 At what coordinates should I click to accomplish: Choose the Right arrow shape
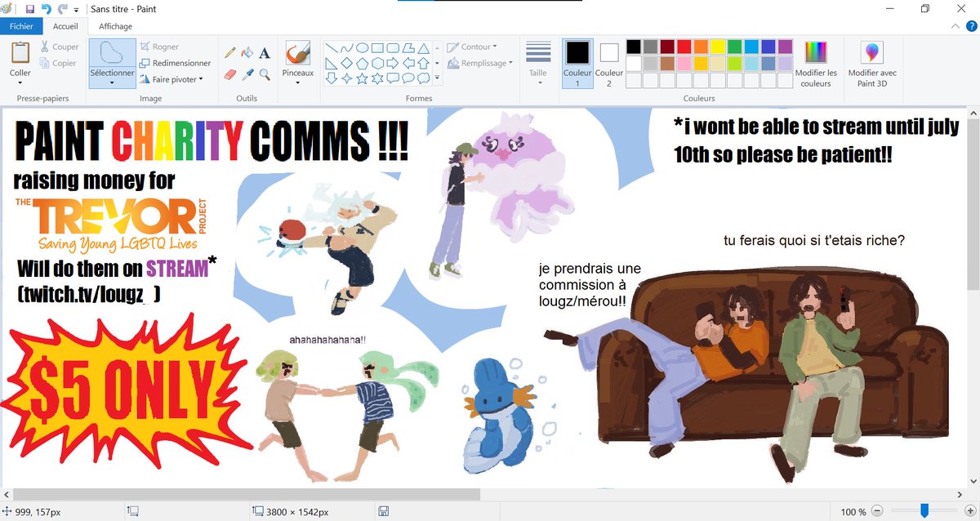(393, 63)
